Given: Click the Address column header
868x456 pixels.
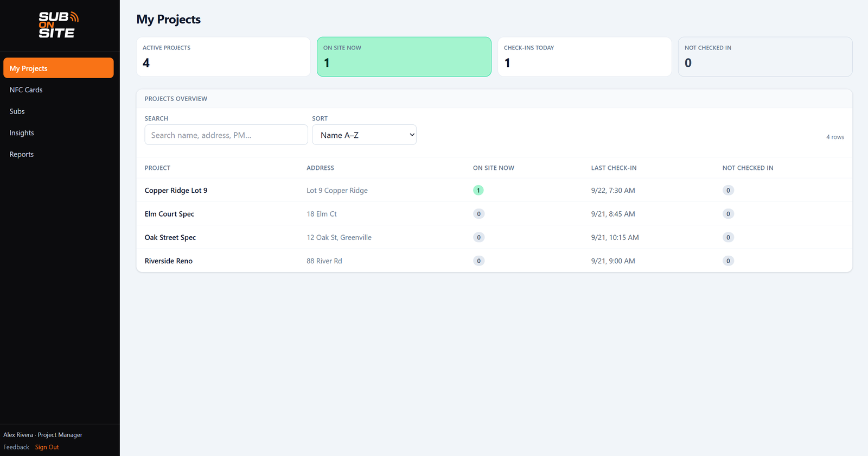Looking at the screenshot, I should [x=320, y=168].
